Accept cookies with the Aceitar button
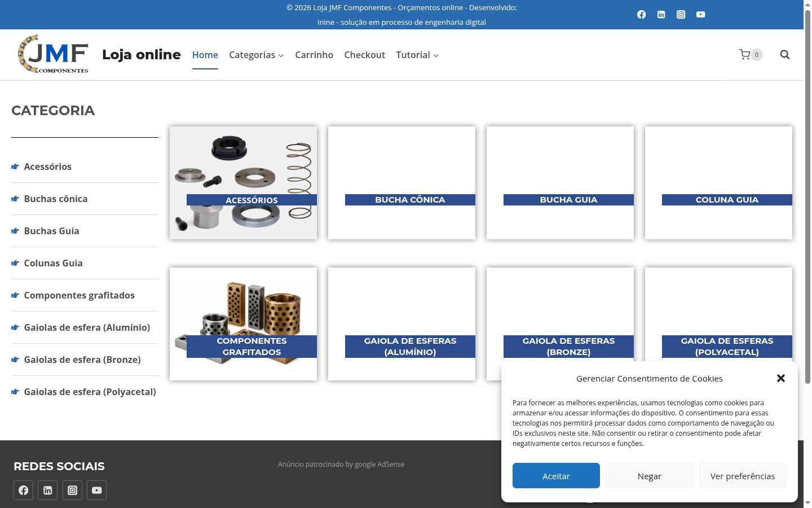 (x=556, y=476)
